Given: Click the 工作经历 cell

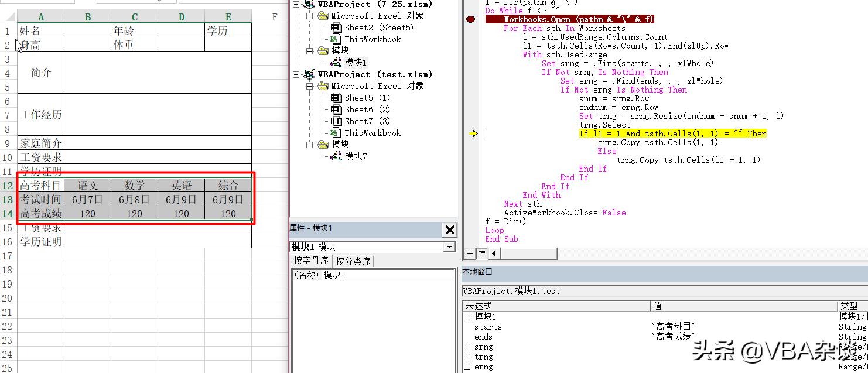Looking at the screenshot, I should [x=40, y=115].
